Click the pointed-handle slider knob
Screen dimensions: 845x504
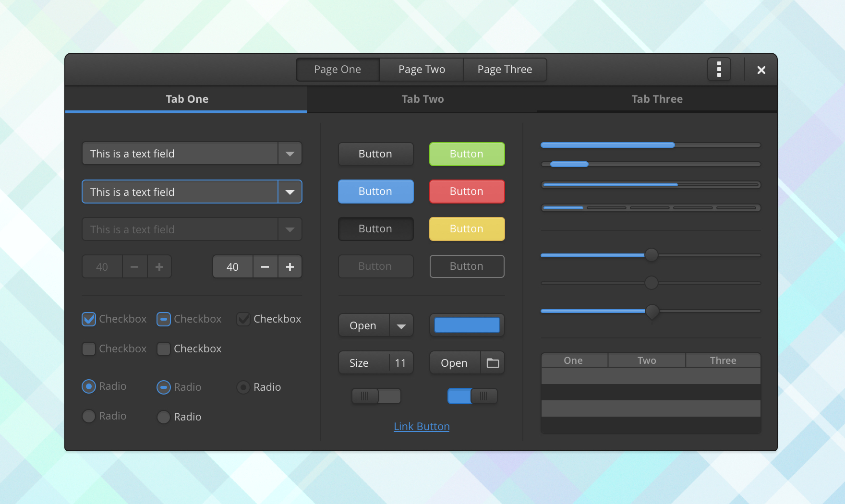click(x=652, y=312)
